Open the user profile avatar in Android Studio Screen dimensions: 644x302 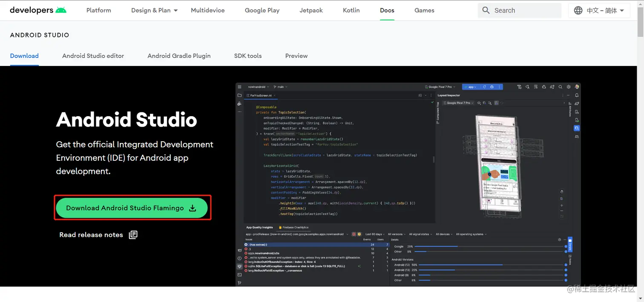pos(577,86)
